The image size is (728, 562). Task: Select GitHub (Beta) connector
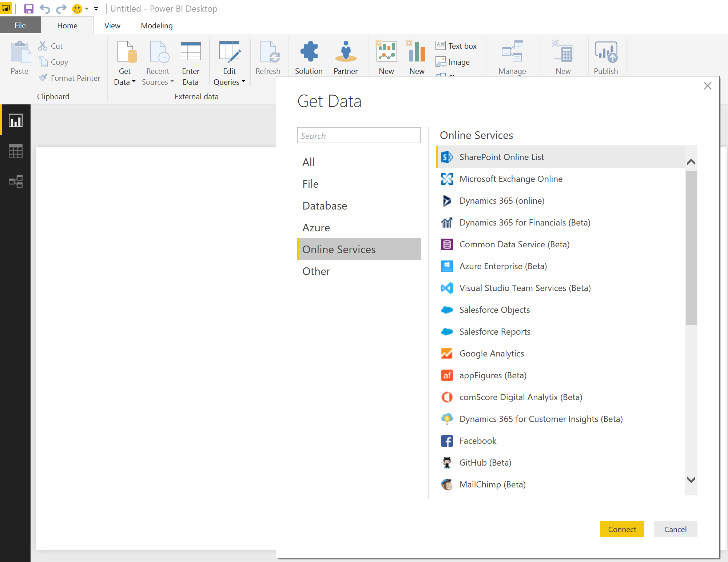point(560,463)
